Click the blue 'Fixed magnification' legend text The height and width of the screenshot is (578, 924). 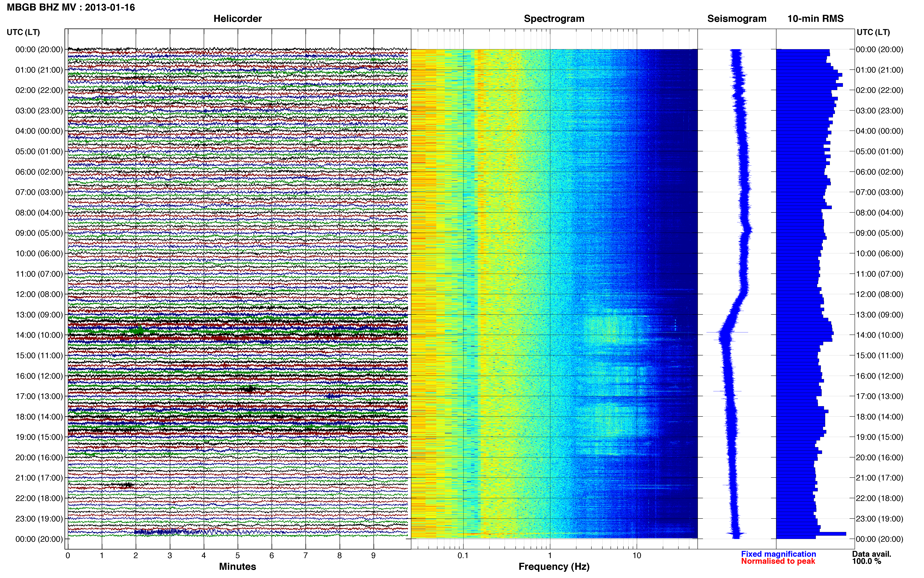(x=778, y=554)
